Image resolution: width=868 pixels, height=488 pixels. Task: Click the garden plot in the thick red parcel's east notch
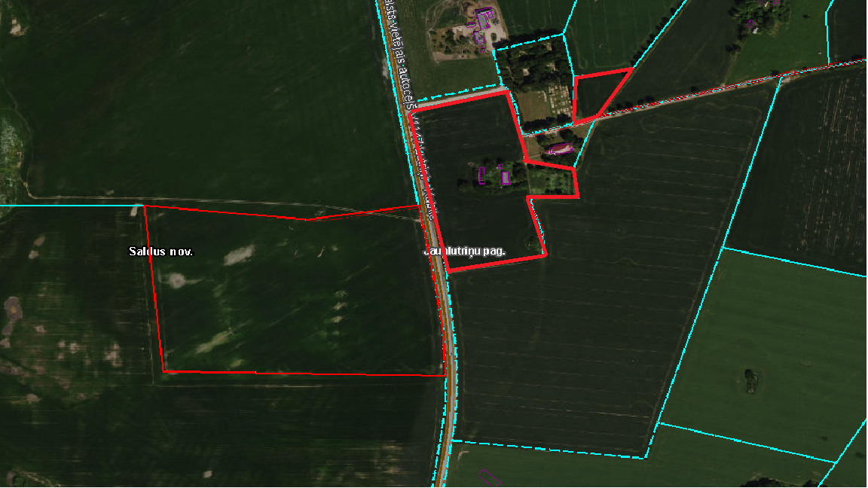tap(553, 181)
